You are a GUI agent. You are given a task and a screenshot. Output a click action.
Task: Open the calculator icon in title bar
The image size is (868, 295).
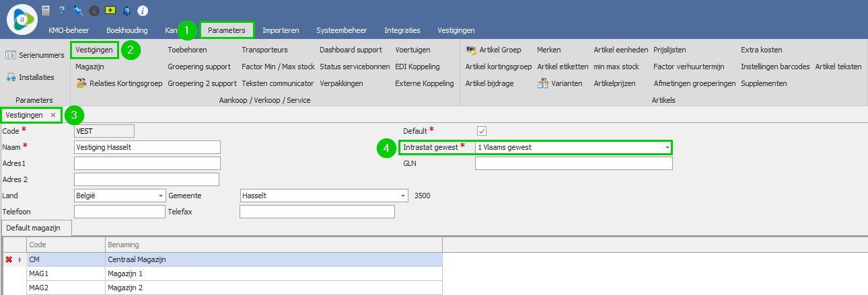click(46, 11)
